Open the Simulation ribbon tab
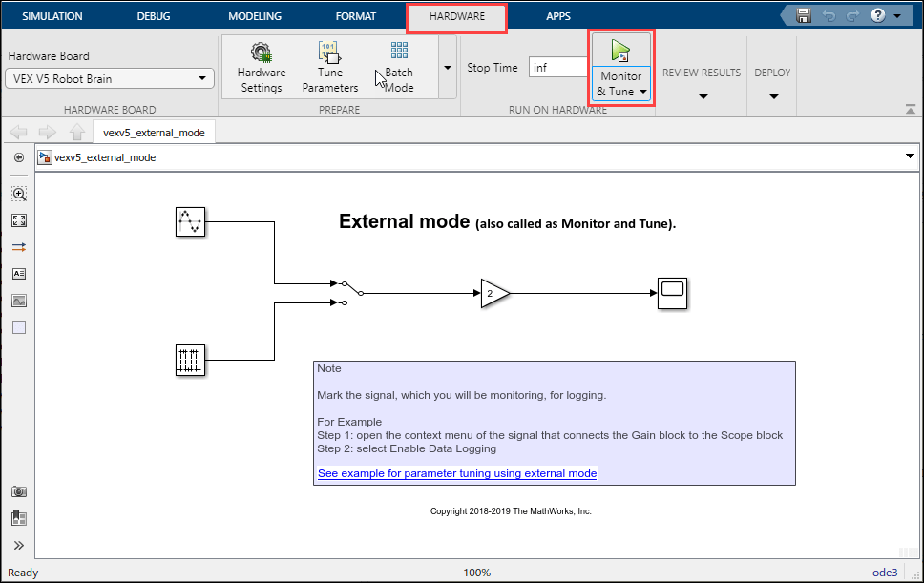Image resolution: width=924 pixels, height=583 pixels. pyautogui.click(x=52, y=16)
